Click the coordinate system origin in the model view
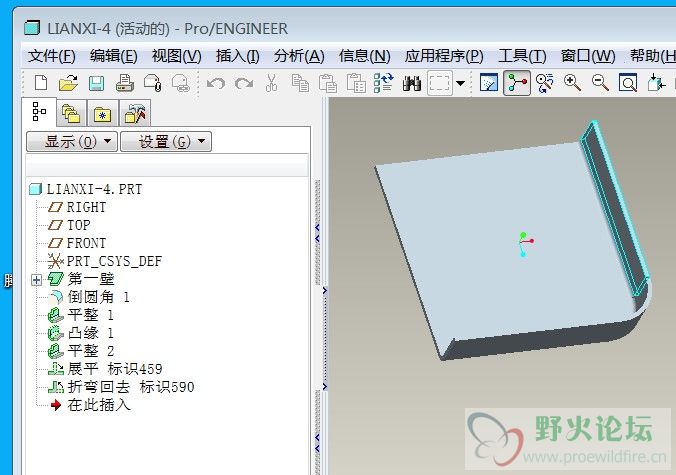The height and width of the screenshot is (475, 676). tap(523, 243)
